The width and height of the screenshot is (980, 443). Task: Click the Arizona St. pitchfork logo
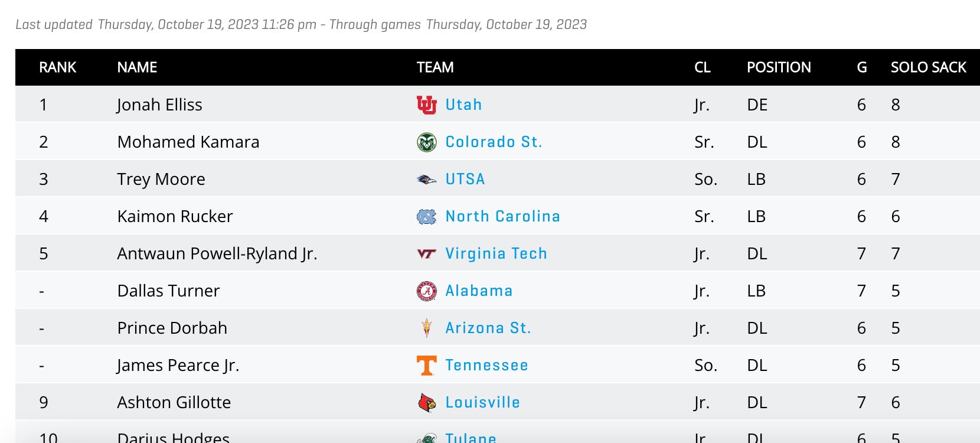[x=426, y=328]
